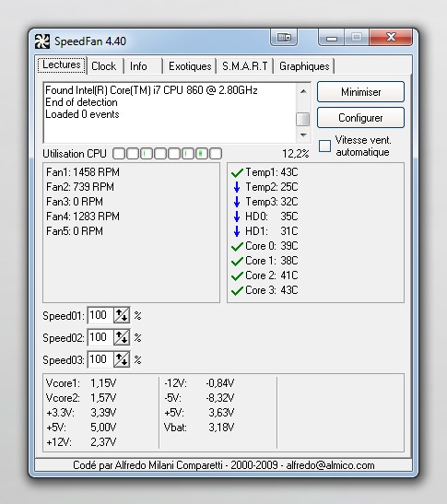447x504 pixels.
Task: Click log scrollbar down arrow
Action: pyautogui.click(x=303, y=135)
